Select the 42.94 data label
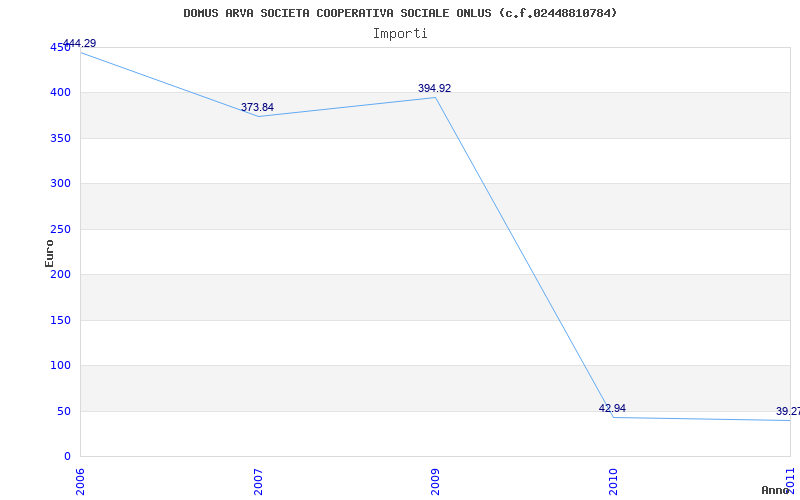This screenshot has height=500, width=800. click(612, 408)
